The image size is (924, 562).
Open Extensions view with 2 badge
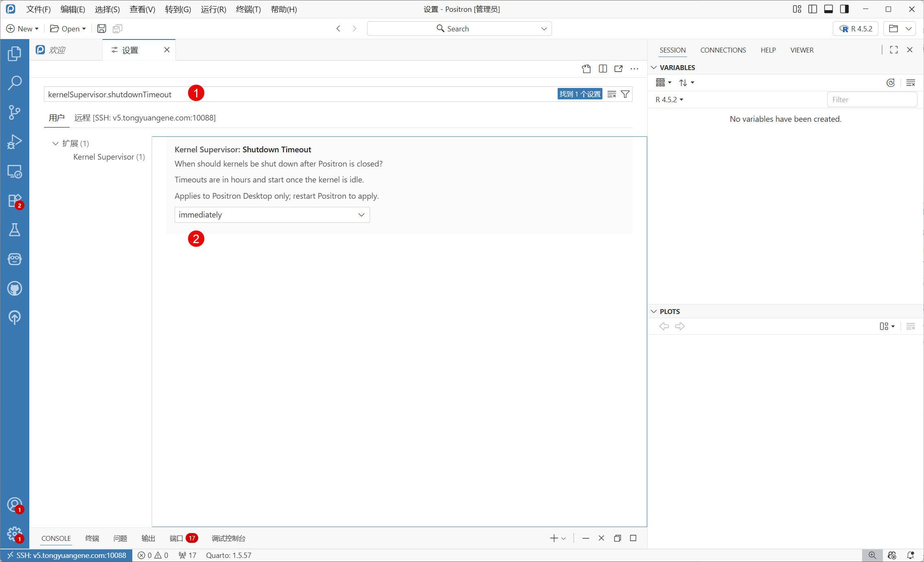pos(15,201)
